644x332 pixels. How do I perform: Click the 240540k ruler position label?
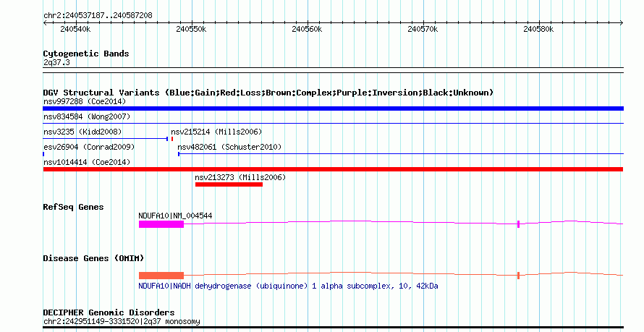pos(75,29)
